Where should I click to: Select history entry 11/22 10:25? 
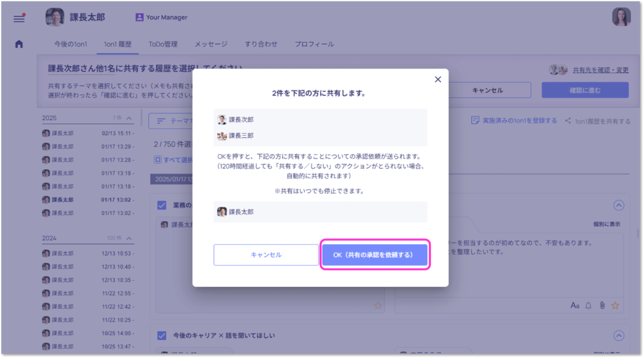(x=88, y=320)
